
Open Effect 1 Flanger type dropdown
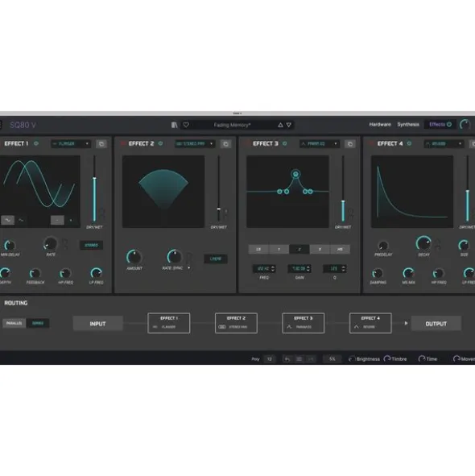tap(71, 143)
